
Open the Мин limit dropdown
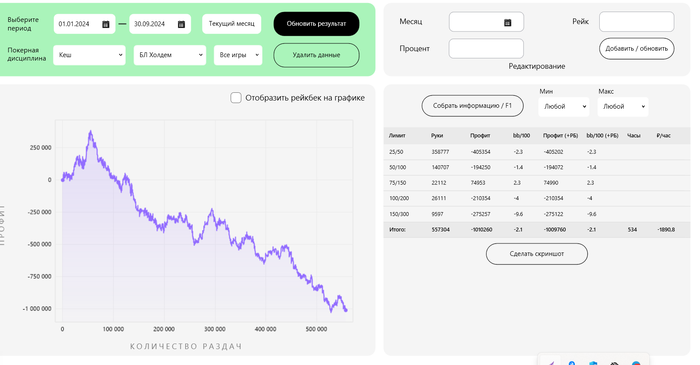(564, 107)
